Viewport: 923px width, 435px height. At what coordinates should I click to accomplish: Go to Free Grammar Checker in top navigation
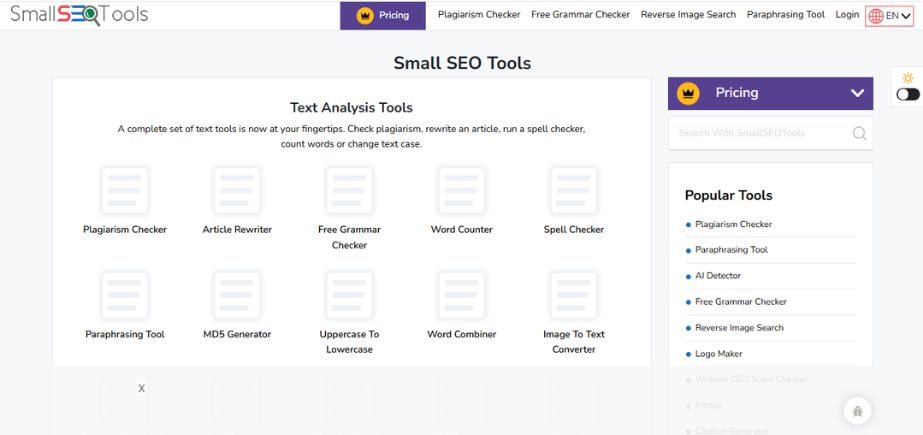pyautogui.click(x=580, y=15)
